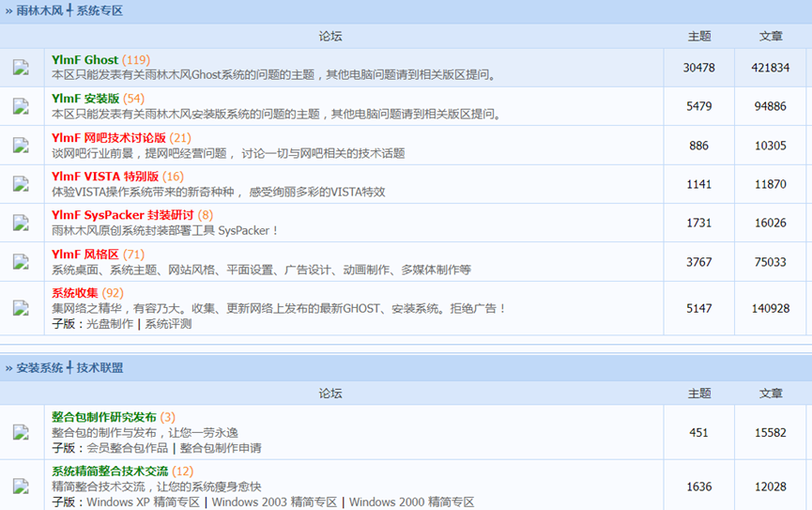Click the article count 75033
812x510 pixels.
(771, 262)
